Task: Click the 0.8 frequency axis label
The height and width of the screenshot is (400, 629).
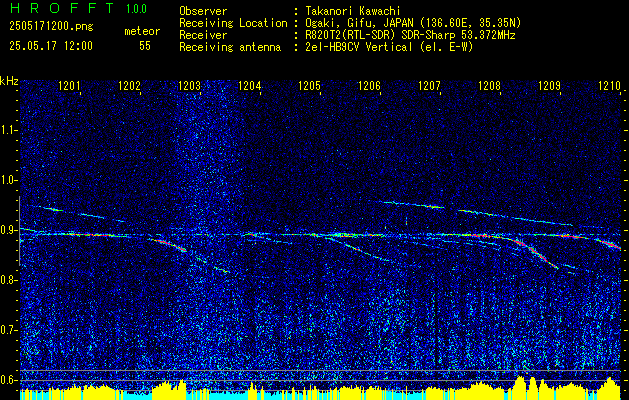Action: (x=8, y=280)
